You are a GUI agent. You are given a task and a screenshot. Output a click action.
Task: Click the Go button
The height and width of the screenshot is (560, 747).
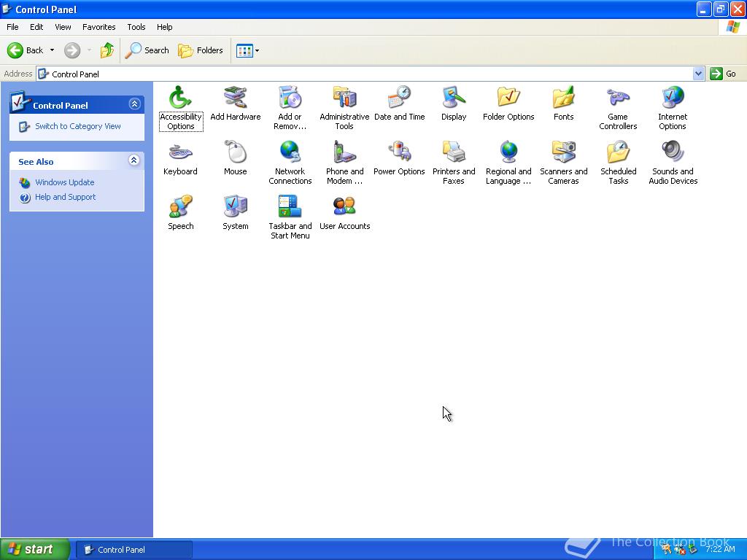click(724, 74)
